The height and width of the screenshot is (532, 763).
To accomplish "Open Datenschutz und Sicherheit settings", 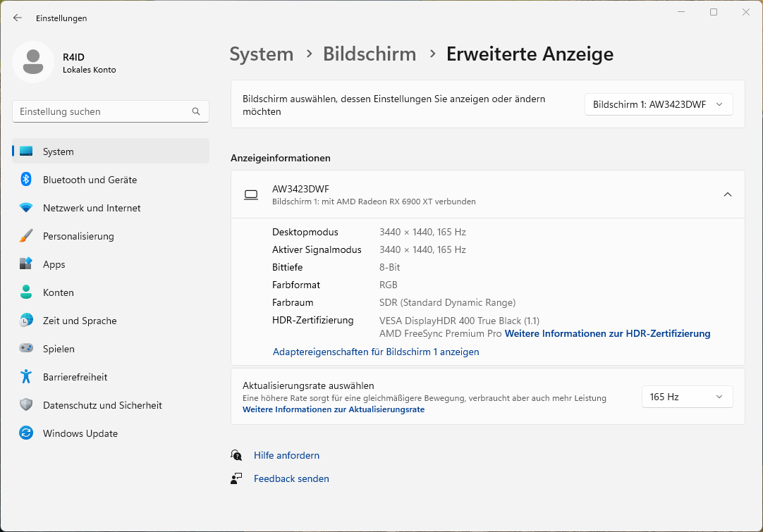I will pyautogui.click(x=102, y=405).
